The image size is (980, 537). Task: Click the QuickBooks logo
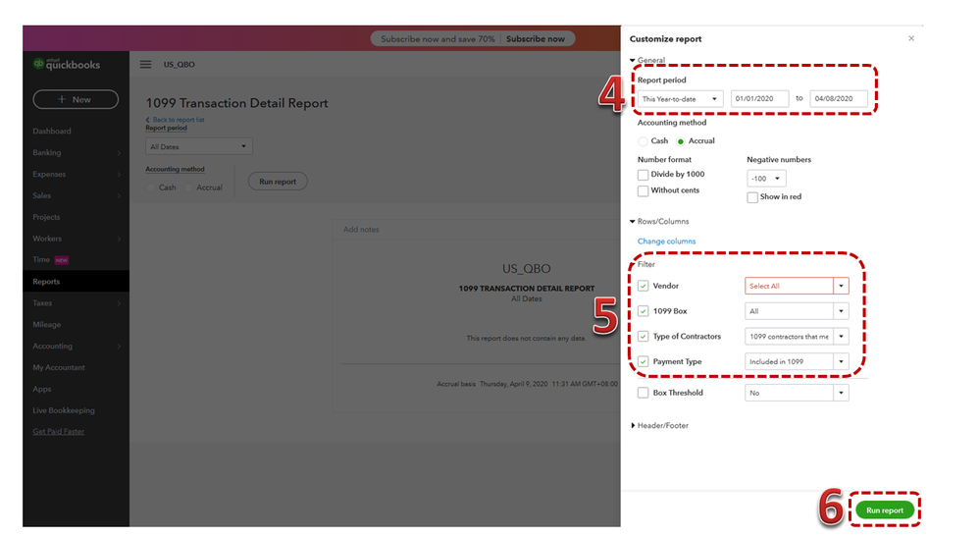point(67,64)
